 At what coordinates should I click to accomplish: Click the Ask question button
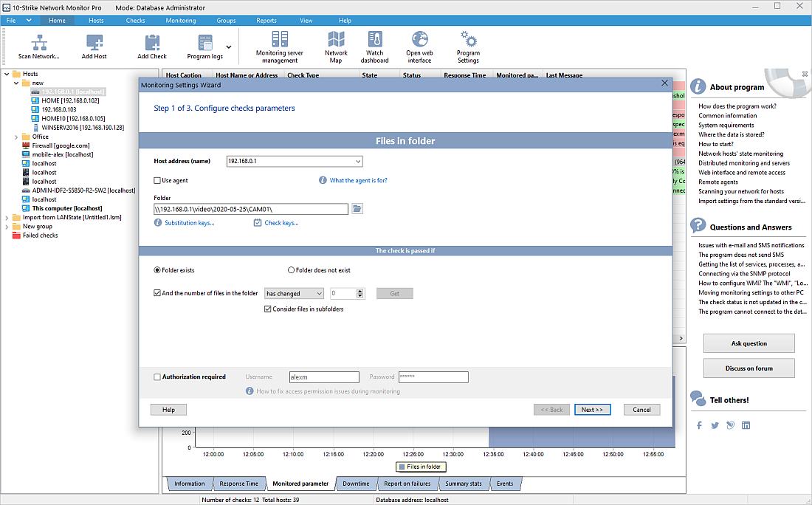[749, 343]
